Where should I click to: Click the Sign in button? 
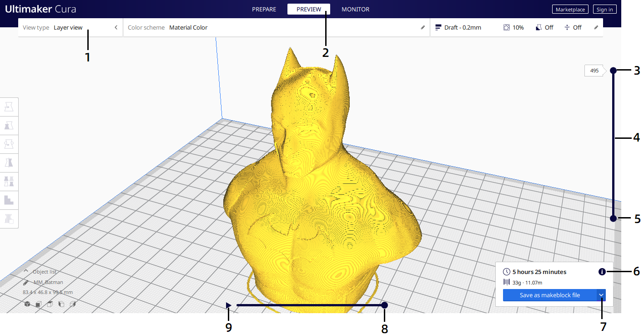605,9
